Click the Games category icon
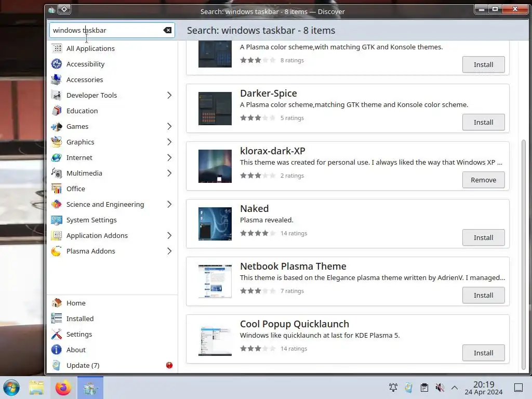Screen dimensions: 532x399 click(57, 127)
